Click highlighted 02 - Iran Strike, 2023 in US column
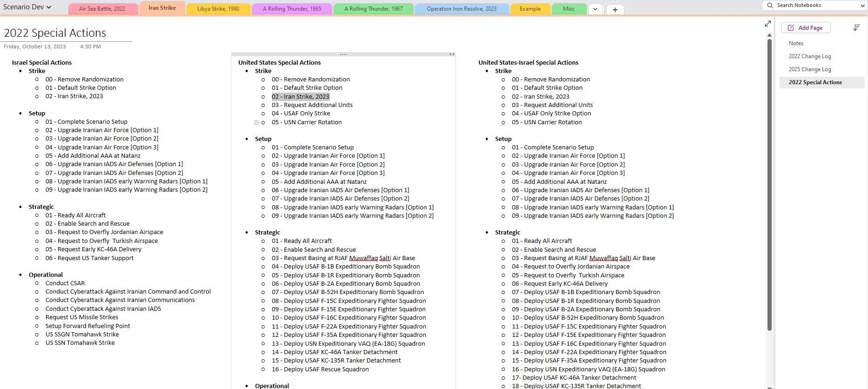The image size is (868, 389). [301, 96]
